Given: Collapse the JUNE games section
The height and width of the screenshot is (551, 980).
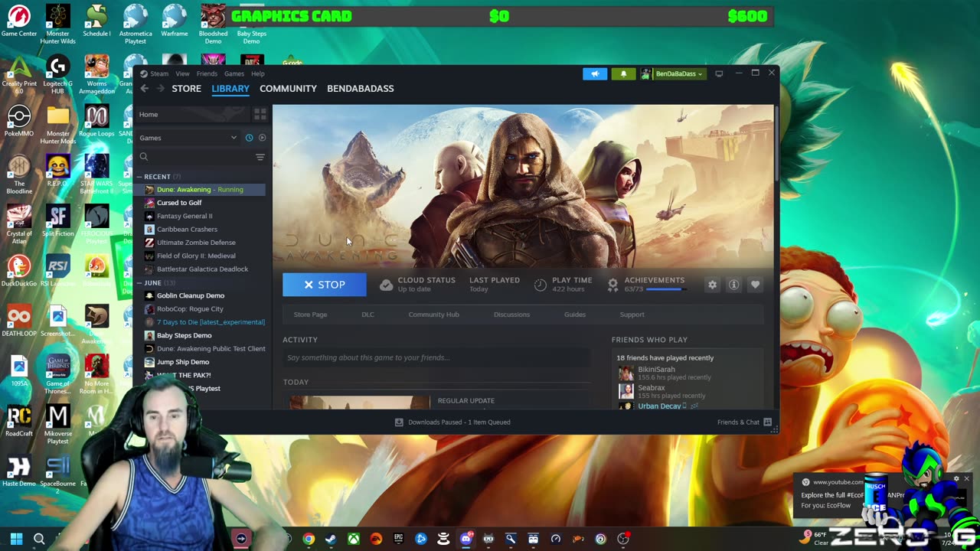Looking at the screenshot, I should click(x=141, y=283).
